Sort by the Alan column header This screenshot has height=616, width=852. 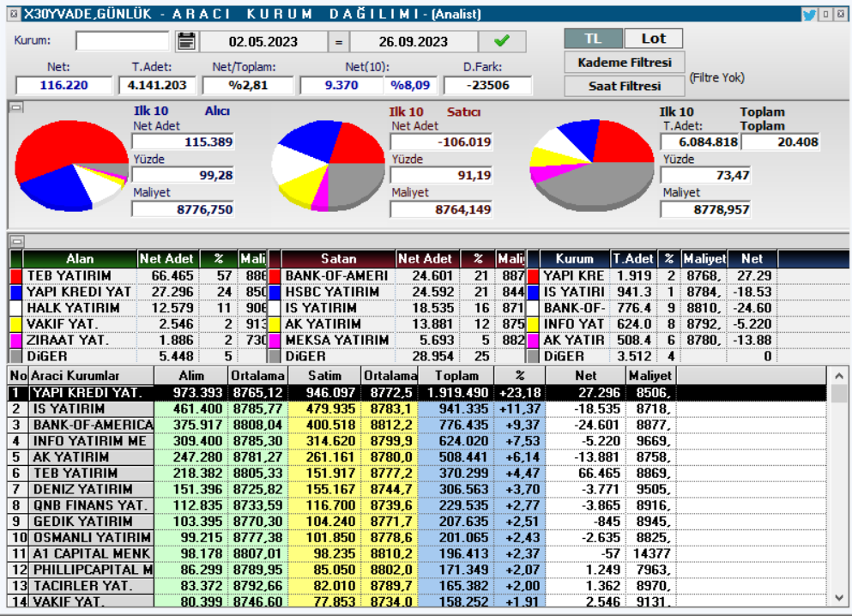(x=79, y=258)
